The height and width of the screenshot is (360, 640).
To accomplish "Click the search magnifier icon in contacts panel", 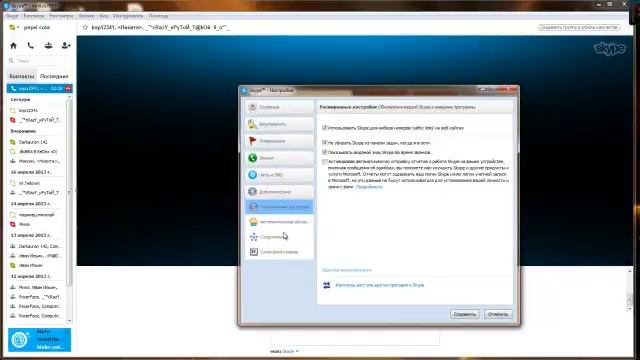I will tap(11, 60).
